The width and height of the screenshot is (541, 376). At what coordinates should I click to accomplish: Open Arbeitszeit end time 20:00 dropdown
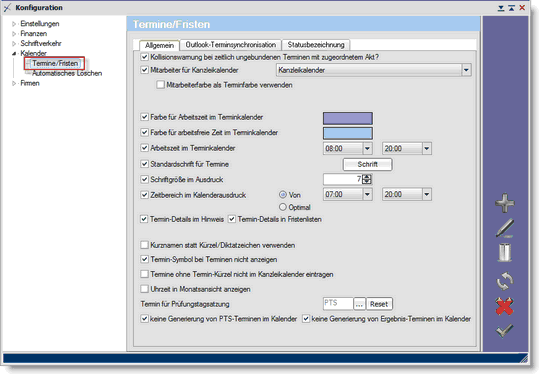426,149
